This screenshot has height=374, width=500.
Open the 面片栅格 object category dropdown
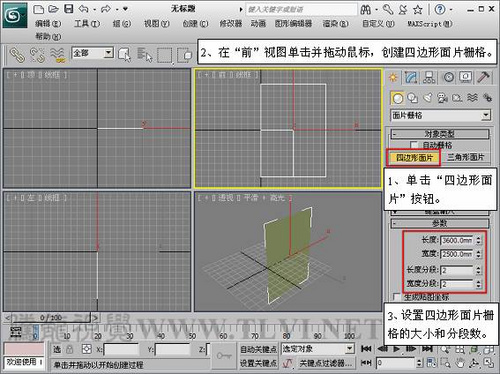click(x=440, y=115)
